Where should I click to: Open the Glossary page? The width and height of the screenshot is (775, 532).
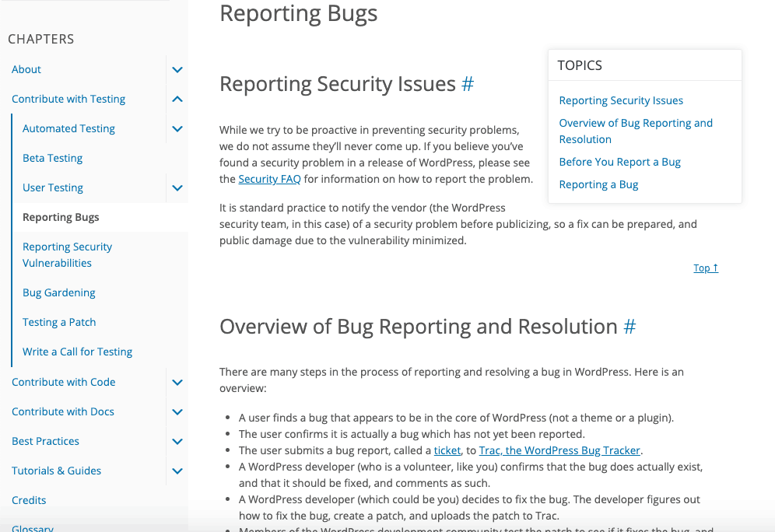(x=33, y=528)
